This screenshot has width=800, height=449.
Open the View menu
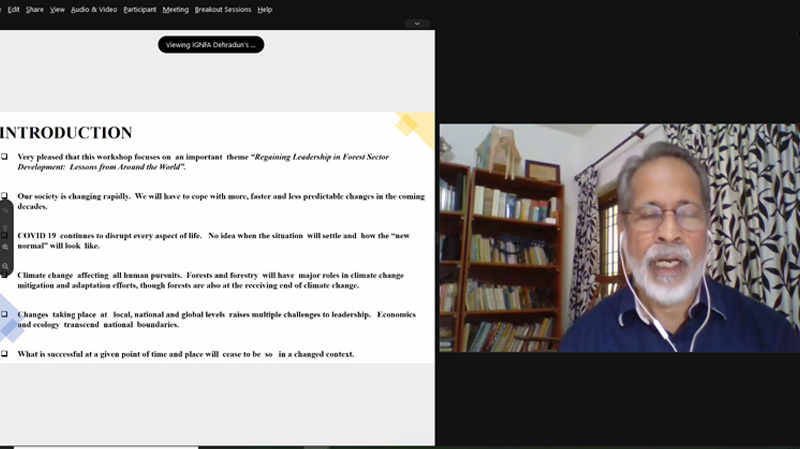tap(57, 9)
